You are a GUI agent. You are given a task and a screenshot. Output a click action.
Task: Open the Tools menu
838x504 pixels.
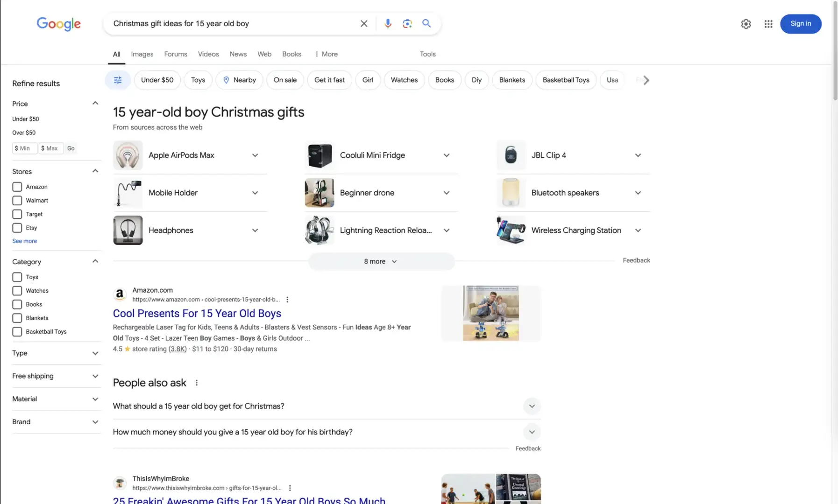click(x=427, y=54)
